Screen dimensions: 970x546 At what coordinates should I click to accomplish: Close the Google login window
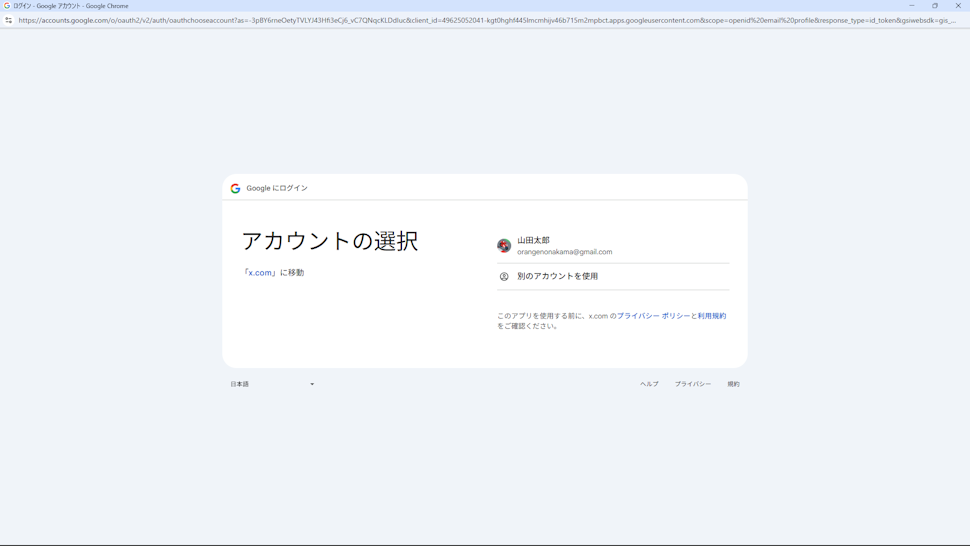coord(958,6)
